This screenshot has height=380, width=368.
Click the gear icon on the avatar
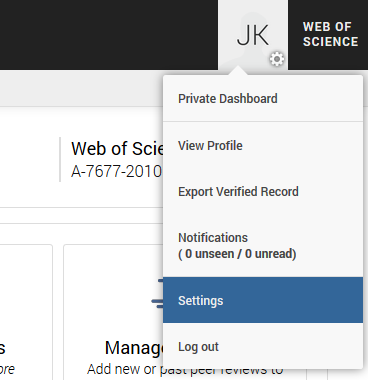click(277, 59)
